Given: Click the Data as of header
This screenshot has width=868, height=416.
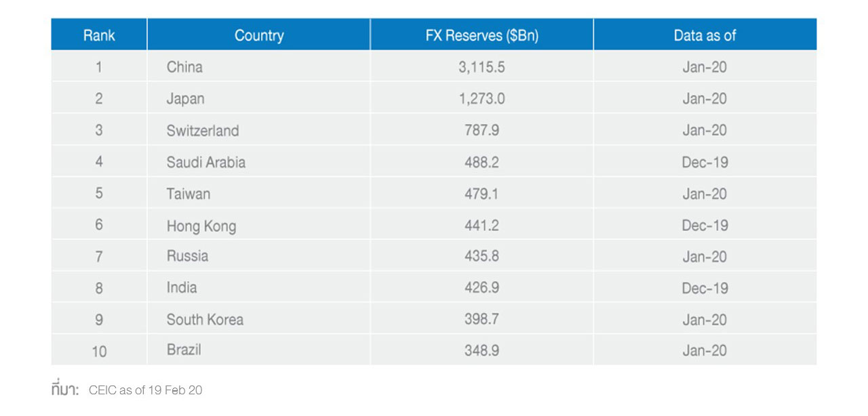Looking at the screenshot, I should coord(705,35).
